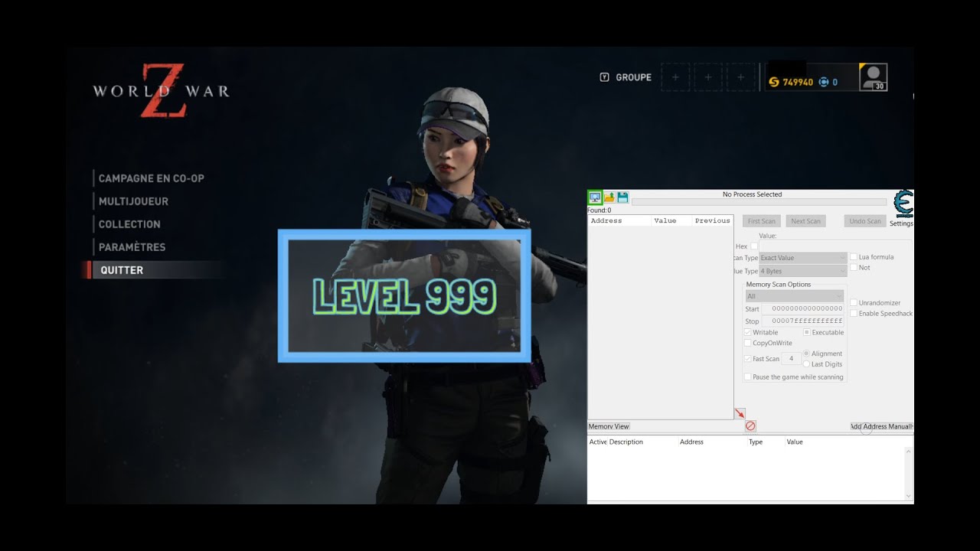This screenshot has height=551, width=980.
Task: Save the cheat table with the floppy disk icon
Action: point(622,197)
